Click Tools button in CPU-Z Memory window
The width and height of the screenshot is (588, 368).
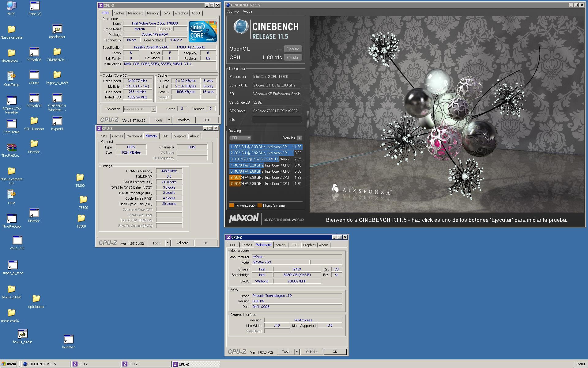pyautogui.click(x=156, y=243)
